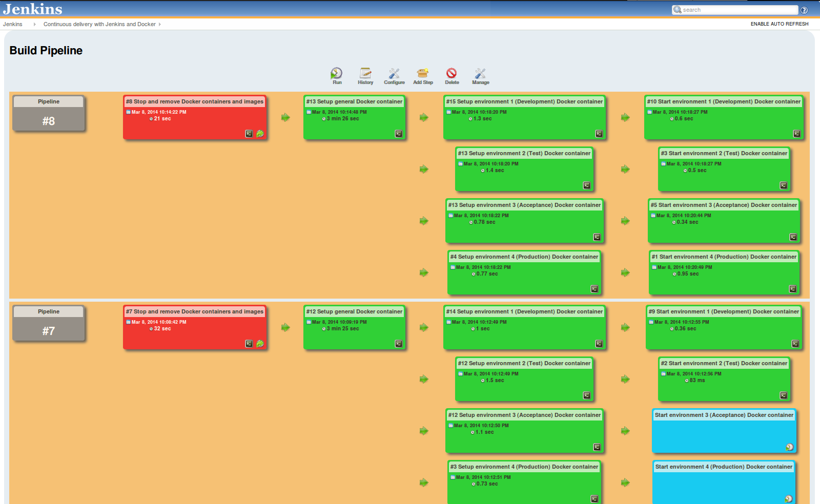This screenshot has height=504, width=820.
Task: Open #15 Setup environment 1 (Development) build title
Action: click(524, 101)
